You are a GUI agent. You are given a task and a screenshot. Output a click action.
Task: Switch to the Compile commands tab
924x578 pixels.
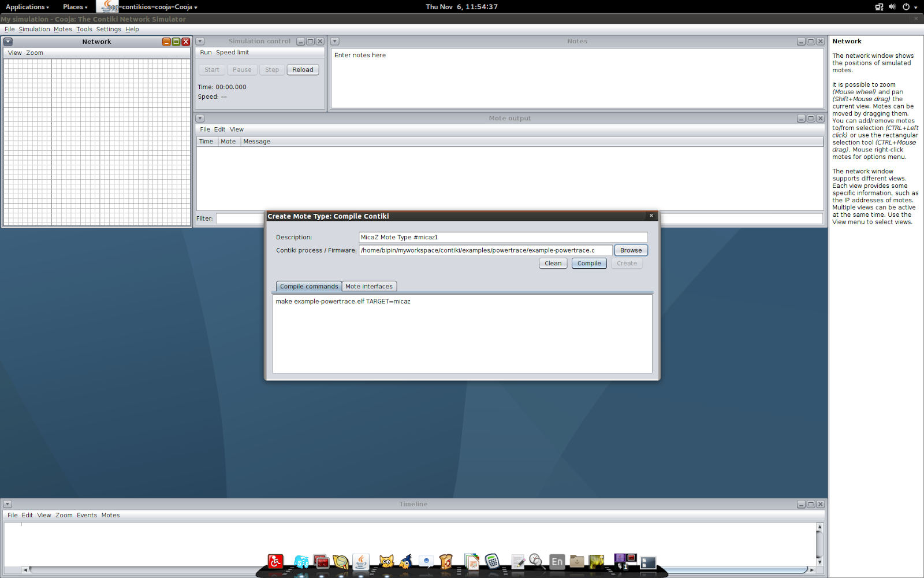point(309,286)
